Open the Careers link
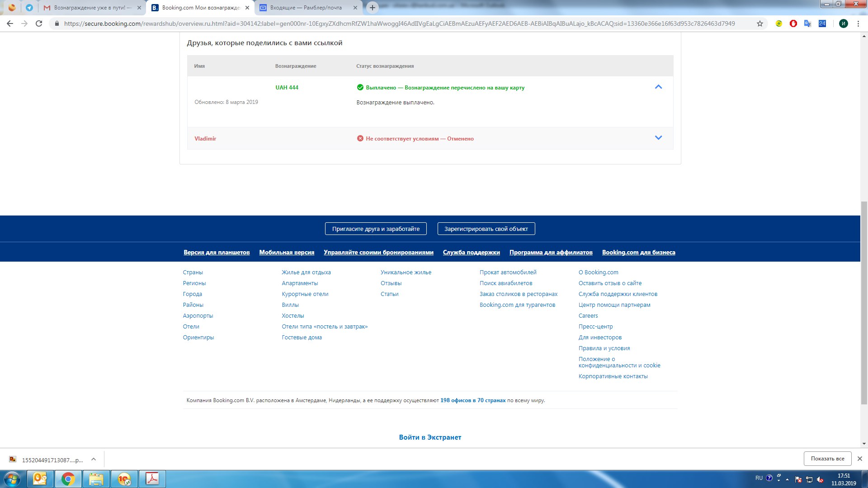Screen dimensions: 868x488 tap(588, 315)
